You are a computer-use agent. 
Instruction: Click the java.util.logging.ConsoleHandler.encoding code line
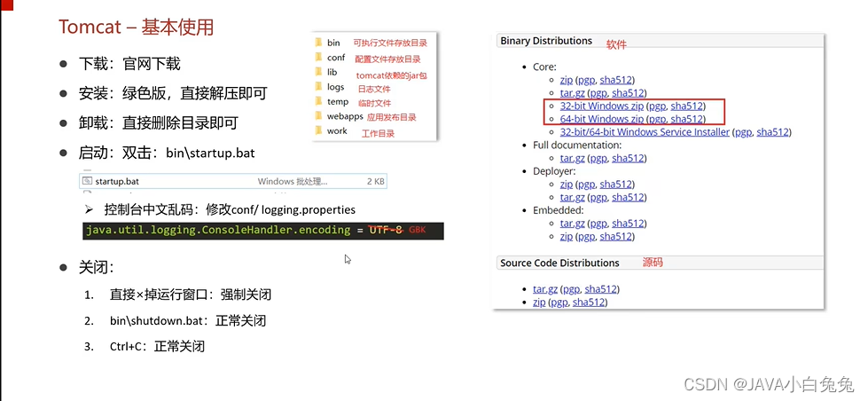click(263, 231)
